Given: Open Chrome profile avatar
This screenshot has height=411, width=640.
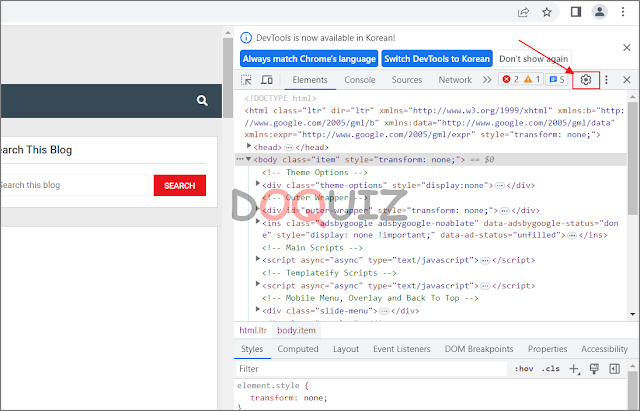Looking at the screenshot, I should point(600,12).
